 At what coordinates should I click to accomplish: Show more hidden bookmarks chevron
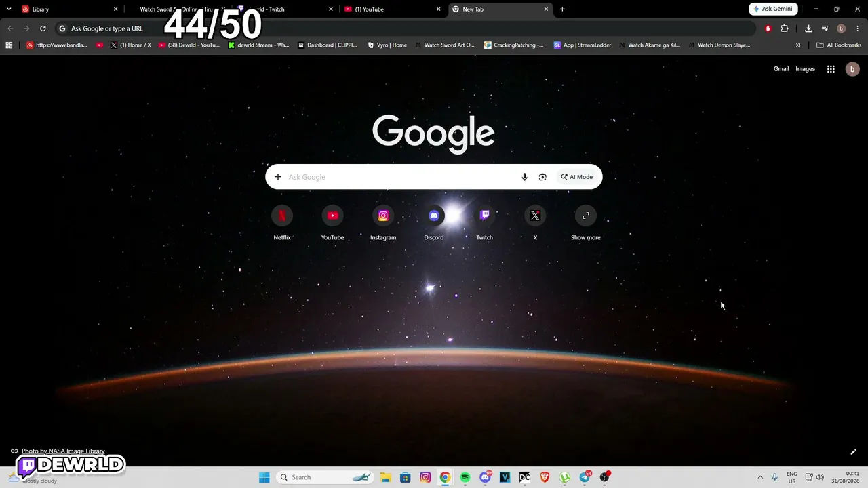pyautogui.click(x=798, y=45)
